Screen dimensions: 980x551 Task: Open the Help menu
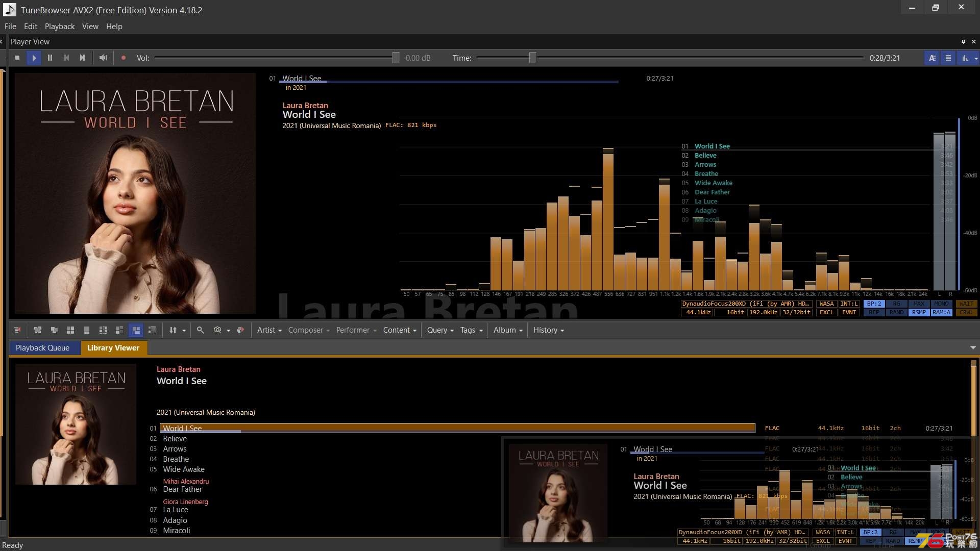tap(114, 27)
